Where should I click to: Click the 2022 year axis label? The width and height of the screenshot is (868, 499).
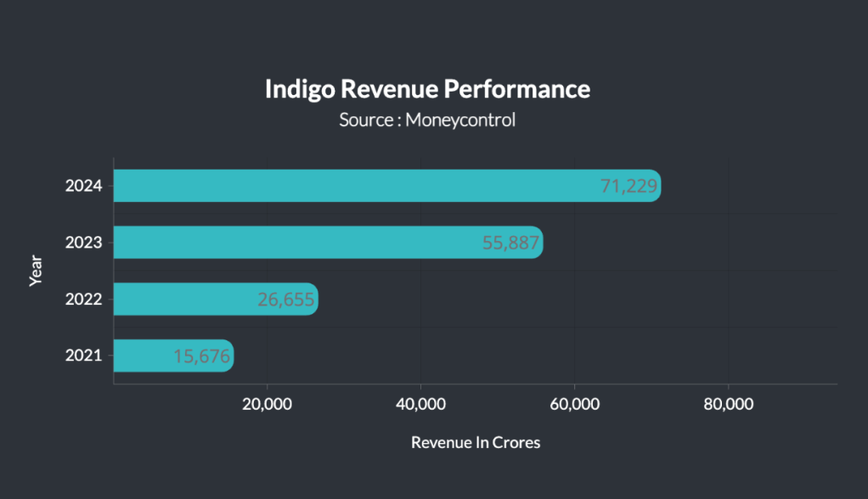pos(83,300)
